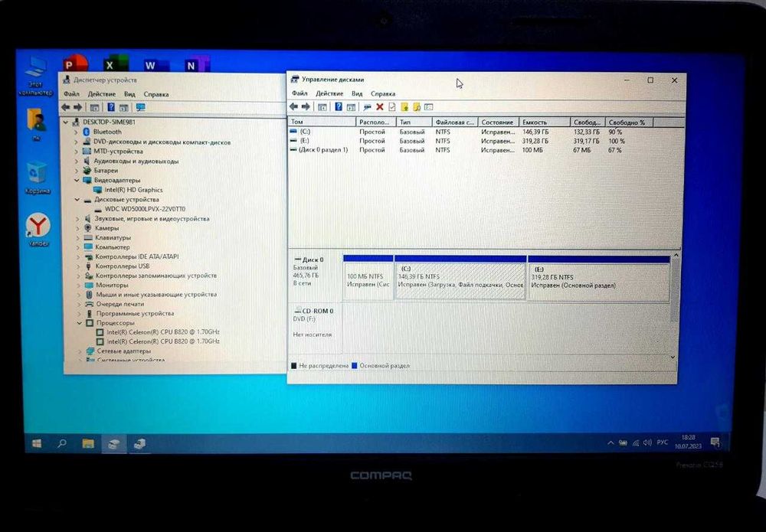
Task: Click blue Основной раздел legend swatch
Action: click(x=355, y=366)
